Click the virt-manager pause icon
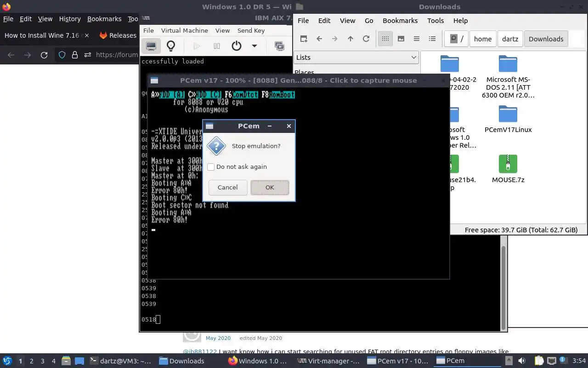Image resolution: width=588 pixels, height=368 pixels. (x=217, y=46)
